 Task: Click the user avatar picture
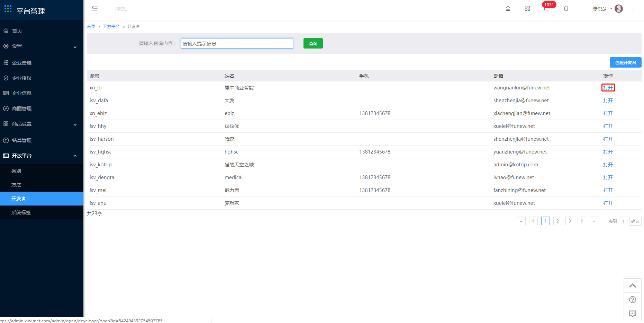pos(619,9)
